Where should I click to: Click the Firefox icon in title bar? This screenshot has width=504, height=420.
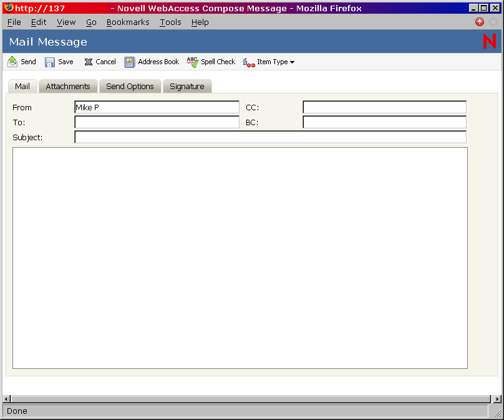tap(9, 7)
